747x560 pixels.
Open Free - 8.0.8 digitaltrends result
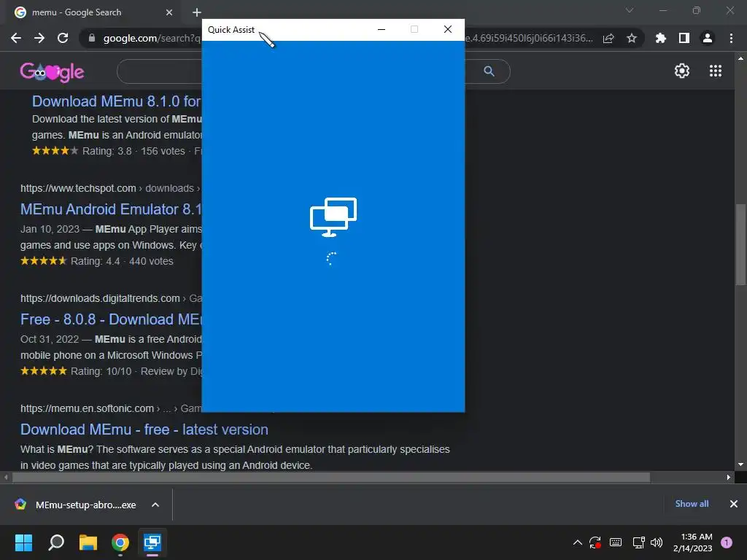(x=111, y=319)
